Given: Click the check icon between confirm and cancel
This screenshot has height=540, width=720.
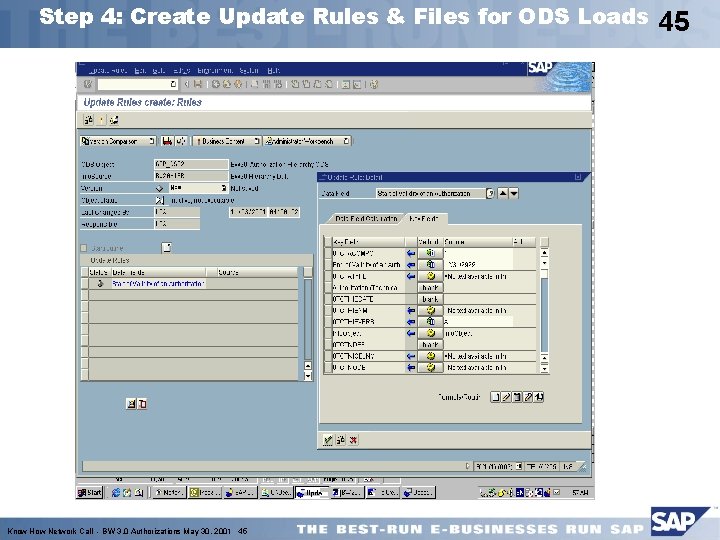Looking at the screenshot, I should [x=340, y=440].
